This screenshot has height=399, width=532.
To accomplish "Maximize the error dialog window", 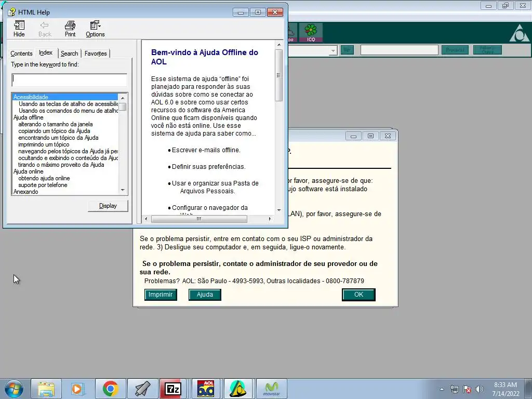I will coord(370,136).
